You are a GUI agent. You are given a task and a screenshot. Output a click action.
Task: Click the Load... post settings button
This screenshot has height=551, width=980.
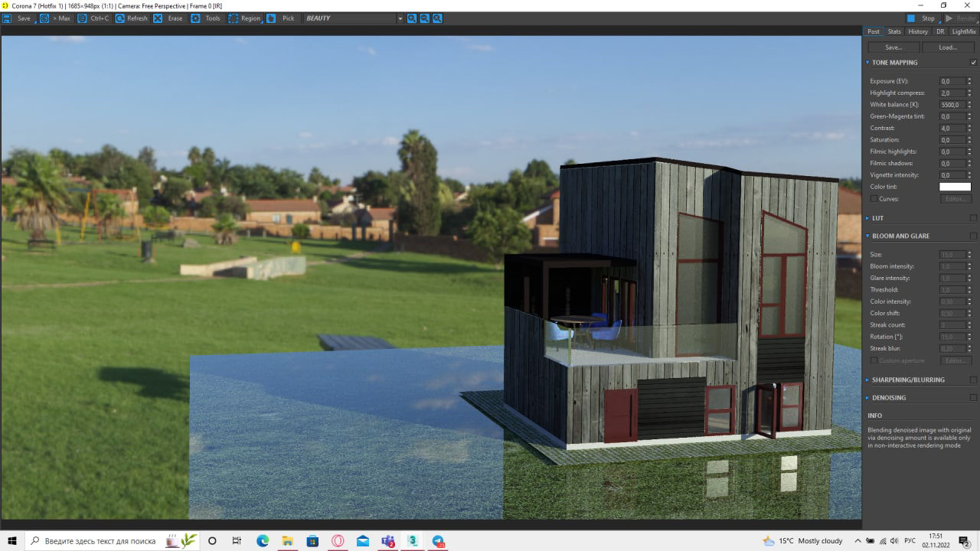pyautogui.click(x=948, y=47)
